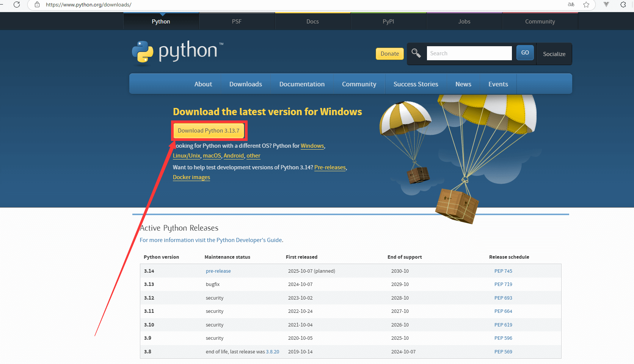Open the Jobs tab

pyautogui.click(x=464, y=21)
